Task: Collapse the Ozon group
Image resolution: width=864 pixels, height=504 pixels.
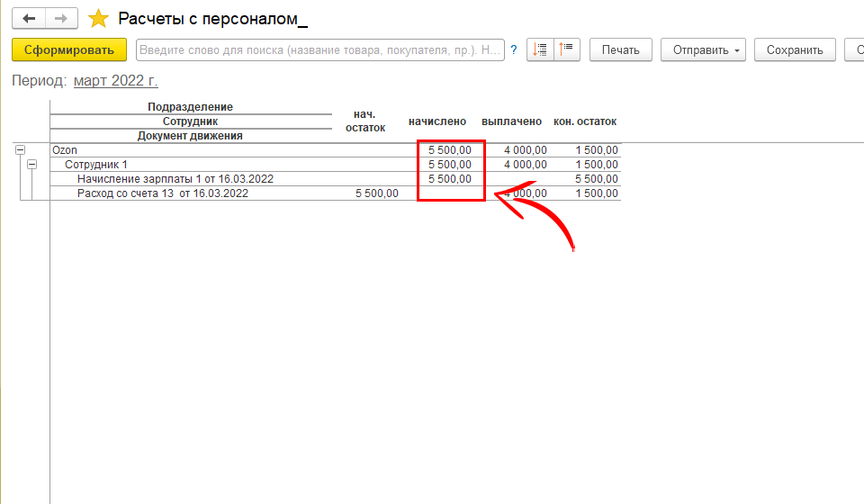Action: [20, 150]
